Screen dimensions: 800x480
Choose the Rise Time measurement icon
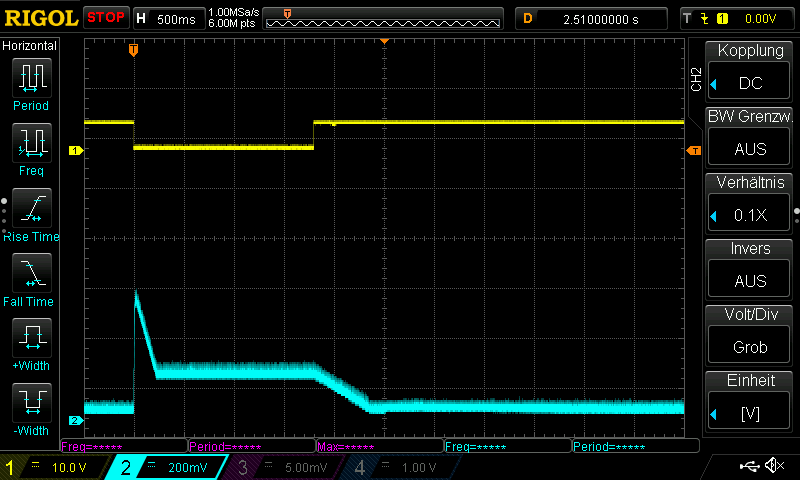point(31,212)
